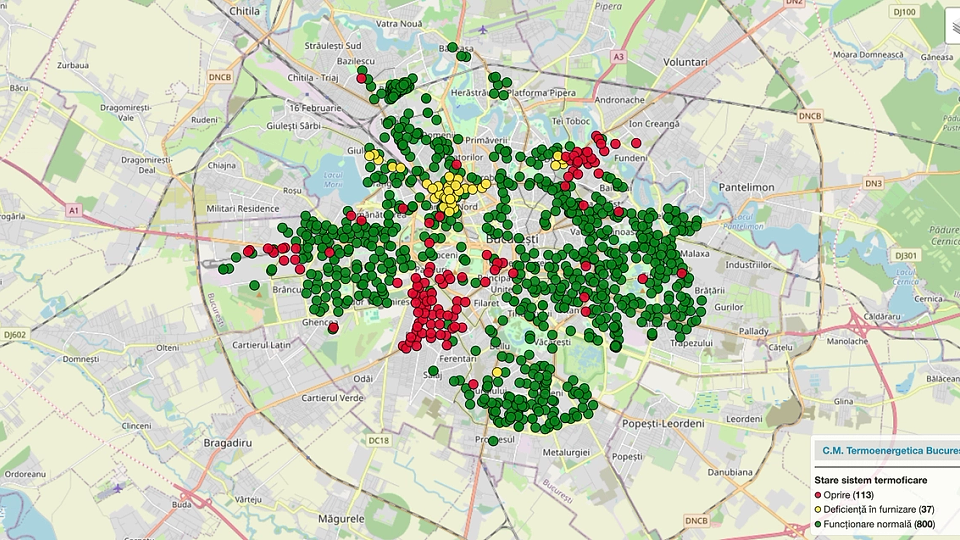The width and height of the screenshot is (960, 540).
Task: Click the A3 motorway shield
Action: click(619, 57)
